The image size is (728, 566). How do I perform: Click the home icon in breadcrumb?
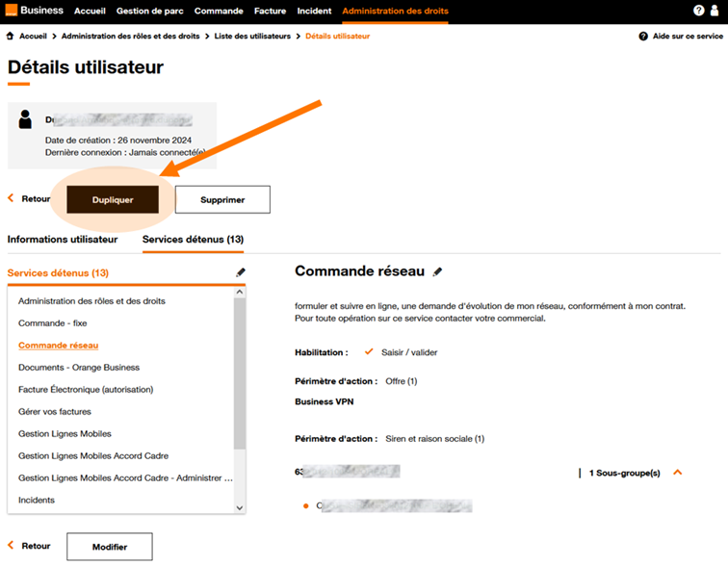[11, 37]
